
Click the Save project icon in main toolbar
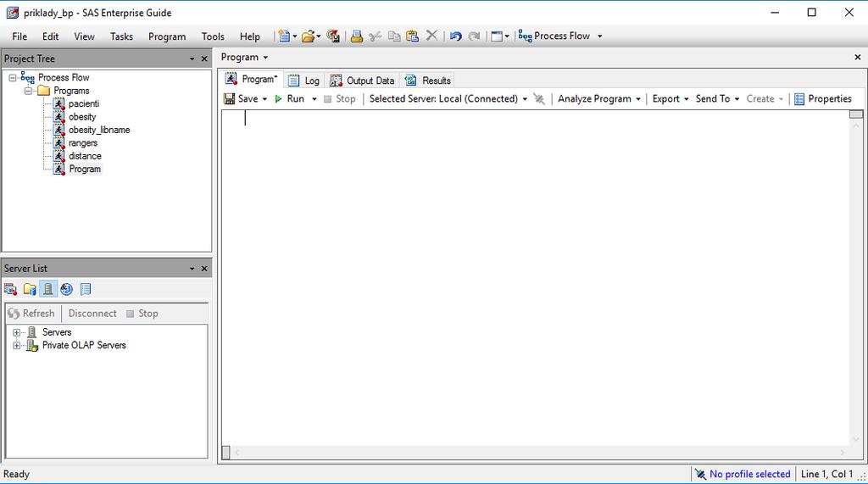[x=332, y=36]
